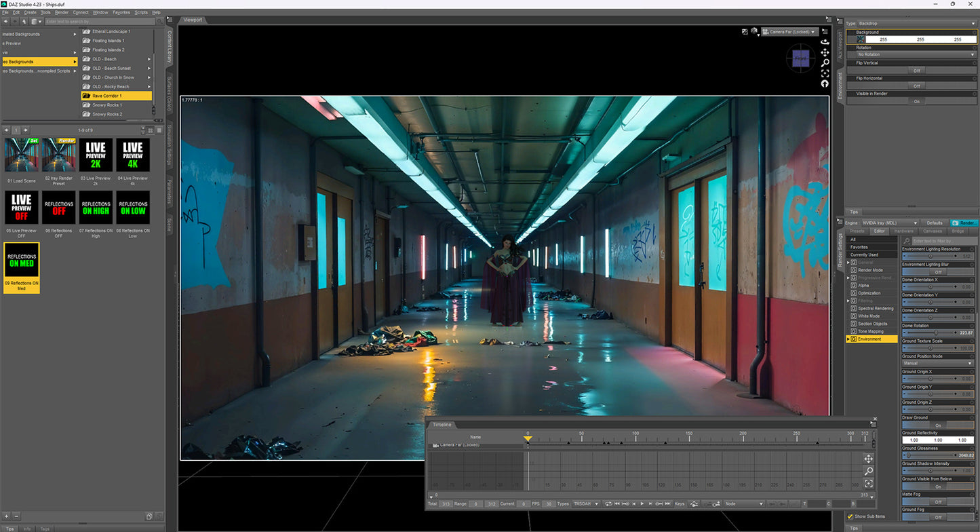Click the Ground Reflectivity color field
Viewport: 980px width, 532px height.
point(939,440)
